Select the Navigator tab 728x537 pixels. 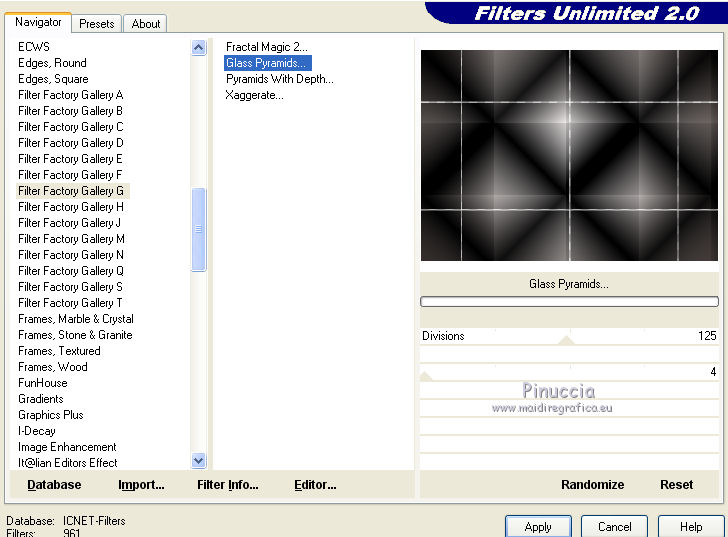pyautogui.click(x=39, y=22)
